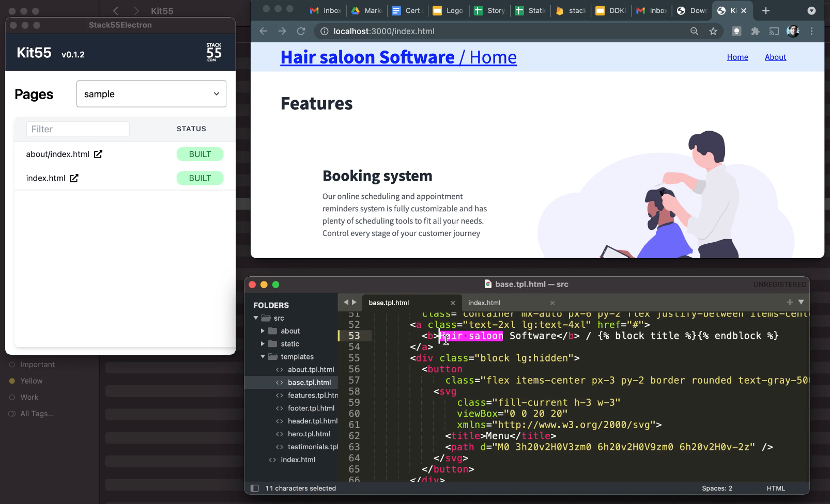Go back in Kit55 background window chevron

point(116,11)
